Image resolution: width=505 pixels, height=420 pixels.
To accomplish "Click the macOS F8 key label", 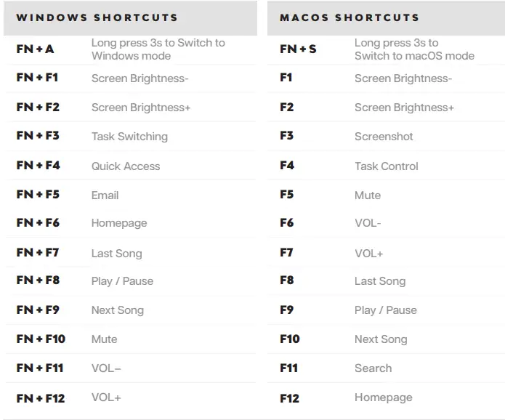I will click(x=286, y=280).
